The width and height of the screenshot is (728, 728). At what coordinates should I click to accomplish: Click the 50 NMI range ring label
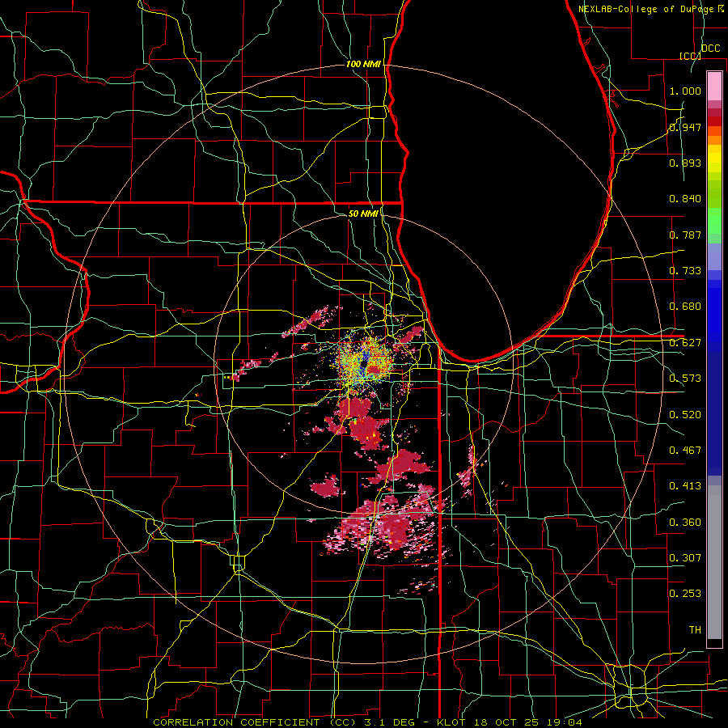click(x=363, y=214)
